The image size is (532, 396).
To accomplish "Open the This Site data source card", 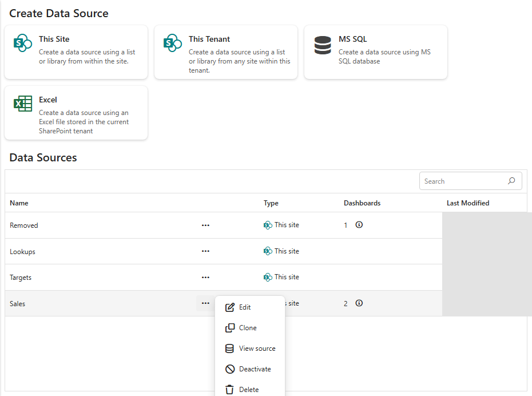I will 76,52.
